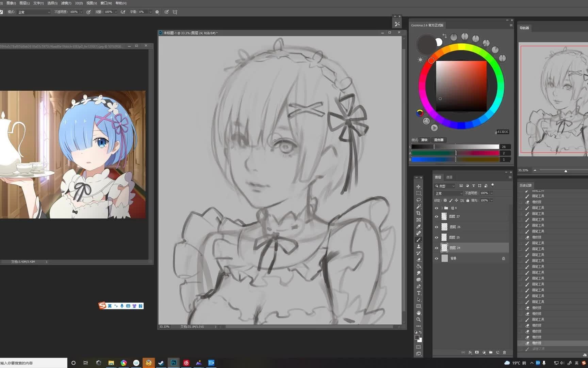Viewport: 588px width, 368px height.
Task: Select the Eyedropper tool
Action: [x=419, y=227]
